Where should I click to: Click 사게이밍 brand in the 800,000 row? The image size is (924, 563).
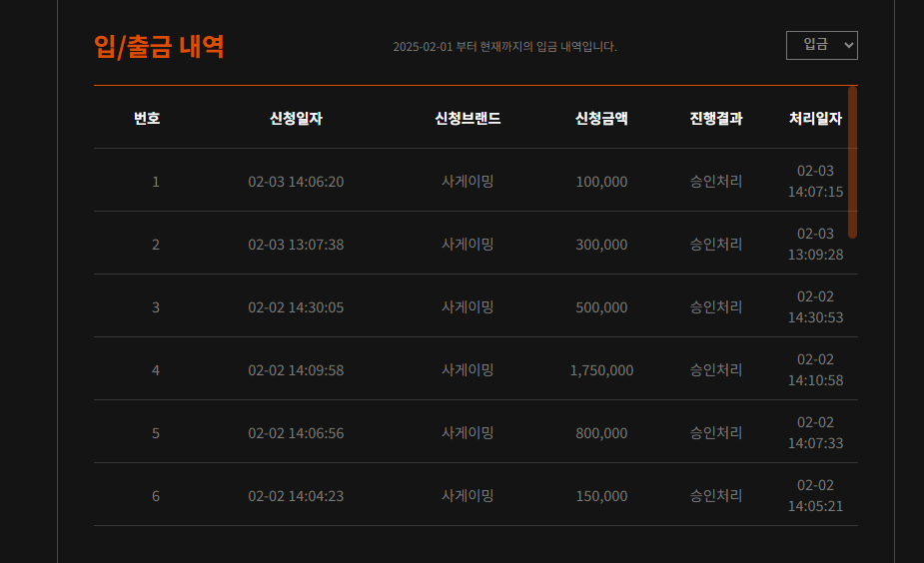(x=467, y=433)
